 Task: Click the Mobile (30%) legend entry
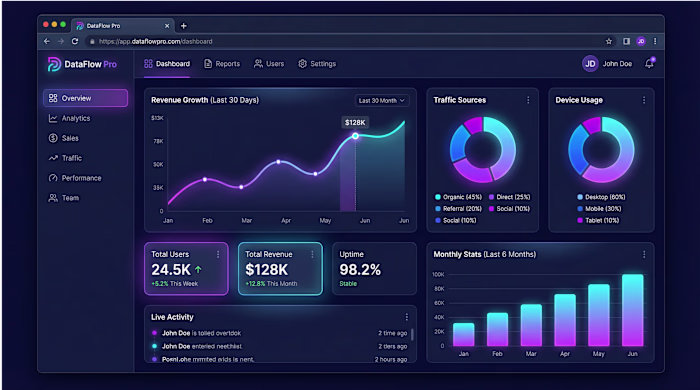(599, 208)
